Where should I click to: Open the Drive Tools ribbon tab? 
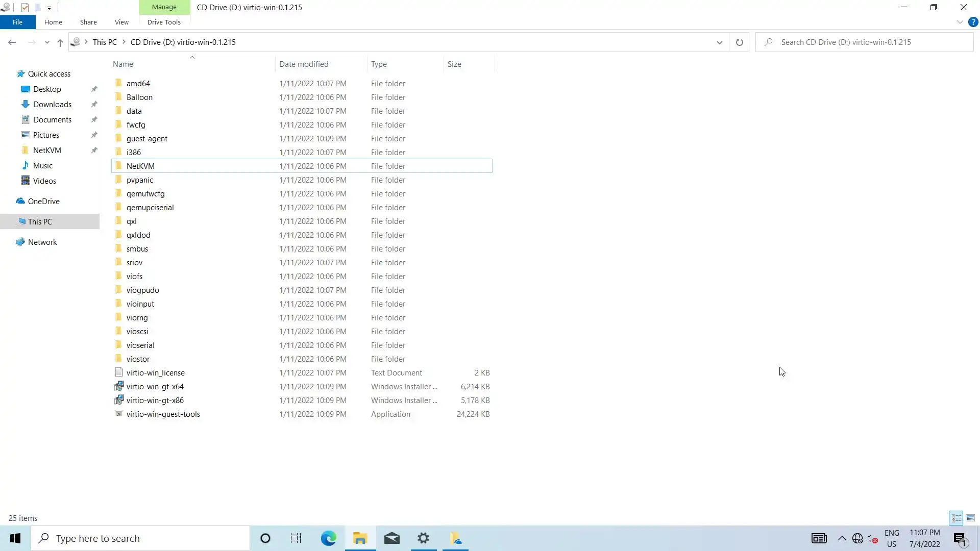[164, 22]
